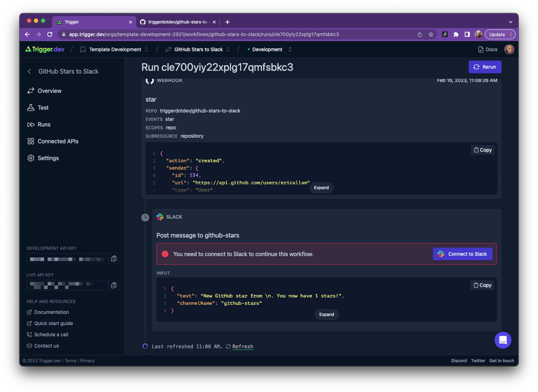Image resolution: width=538 pixels, height=392 pixels.
Task: Click the Chrome profile avatar in the toolbar
Action: (x=478, y=34)
